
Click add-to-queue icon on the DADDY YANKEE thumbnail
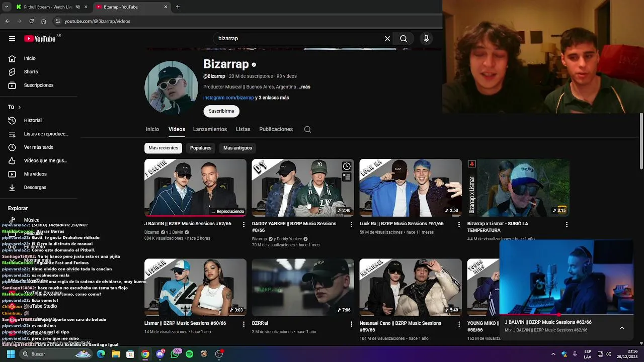click(347, 177)
